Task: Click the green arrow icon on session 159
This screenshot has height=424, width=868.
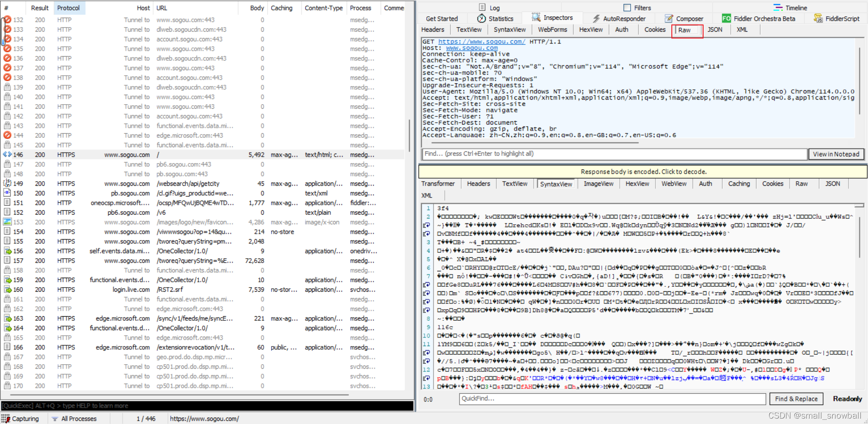Action: (x=7, y=280)
